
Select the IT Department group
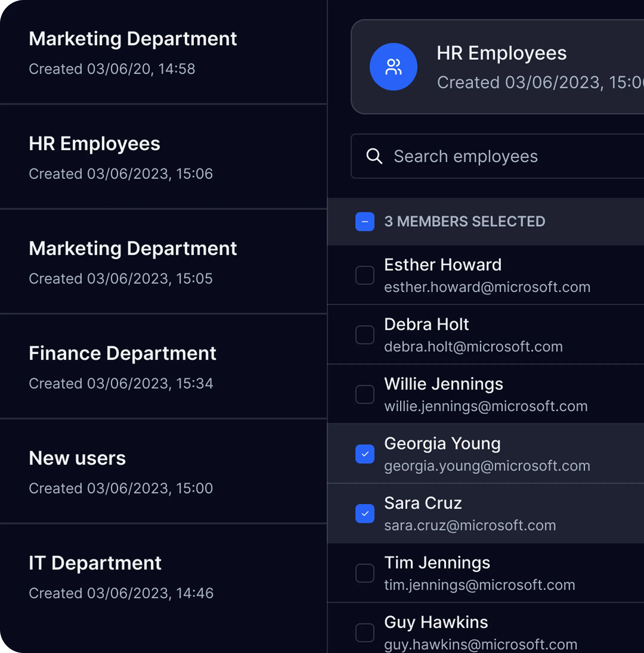[x=95, y=576]
